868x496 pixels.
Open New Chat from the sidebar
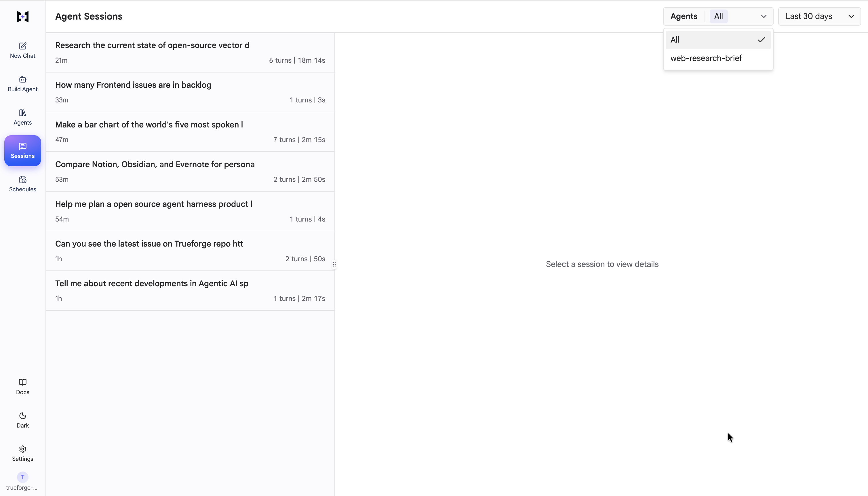pos(22,50)
